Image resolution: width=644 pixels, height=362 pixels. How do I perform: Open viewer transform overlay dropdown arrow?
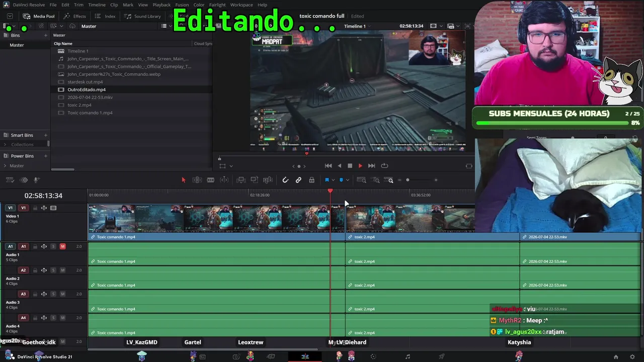coord(231,166)
